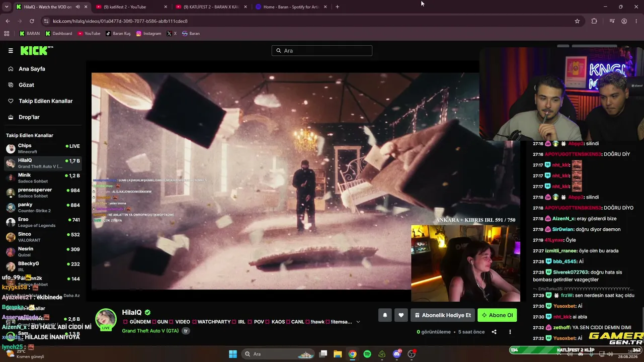644x362 pixels.
Task: Reload the Kick page
Action: coord(32,21)
